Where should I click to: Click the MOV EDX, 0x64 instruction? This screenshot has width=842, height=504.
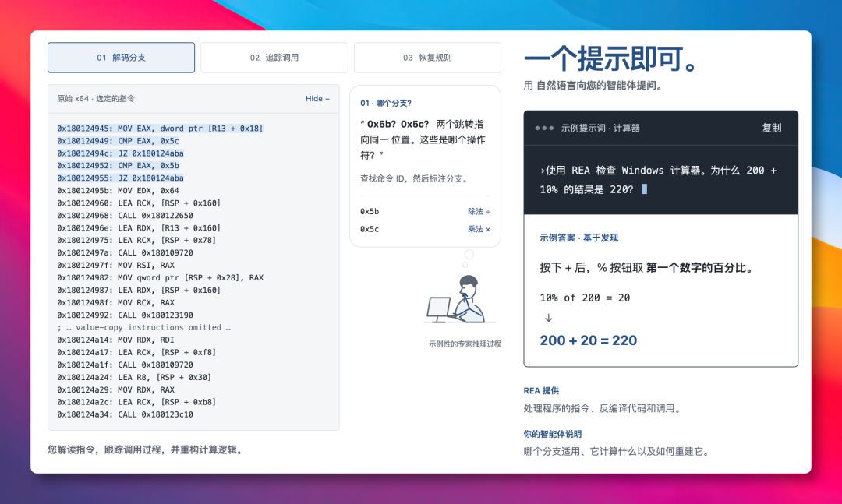point(119,191)
